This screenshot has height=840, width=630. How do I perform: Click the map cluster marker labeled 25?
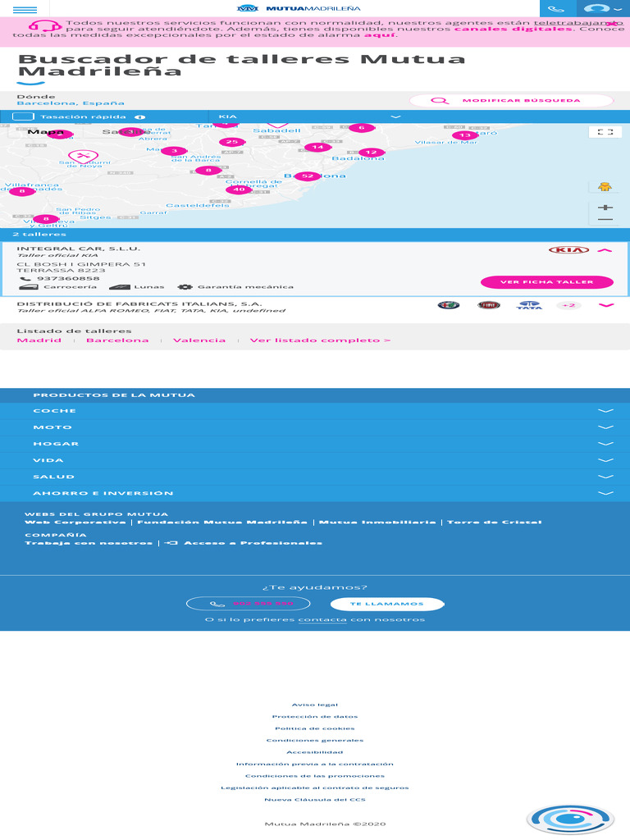coord(232,142)
